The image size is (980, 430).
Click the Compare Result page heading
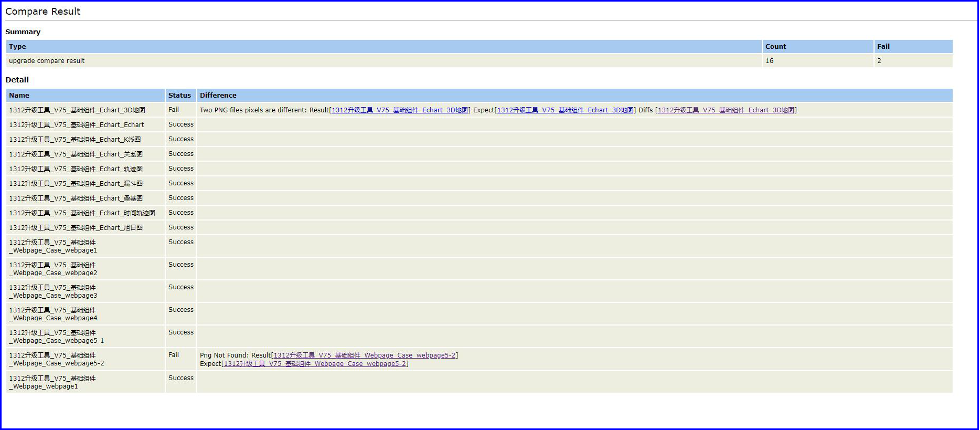tap(43, 12)
